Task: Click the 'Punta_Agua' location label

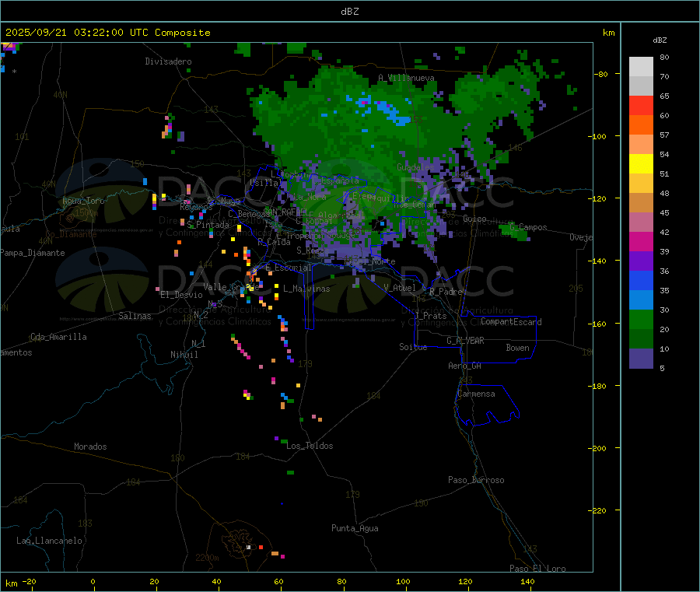Action: [x=355, y=528]
